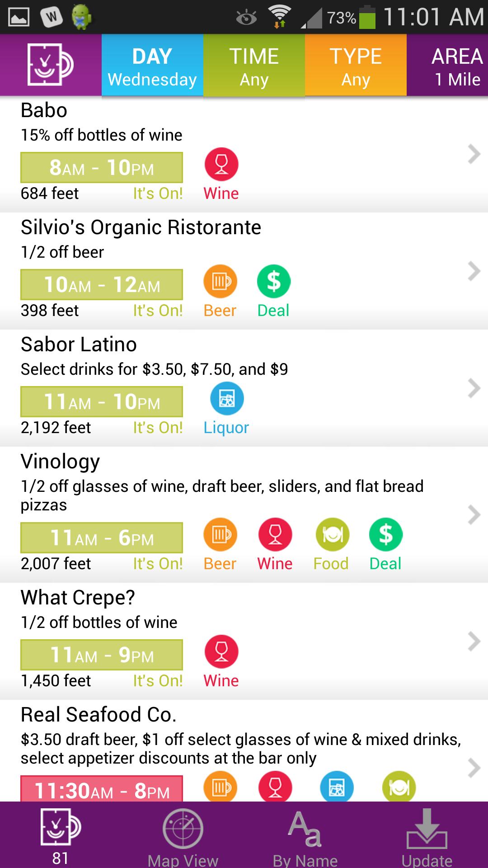Open the TIME Any filter

point(254,66)
